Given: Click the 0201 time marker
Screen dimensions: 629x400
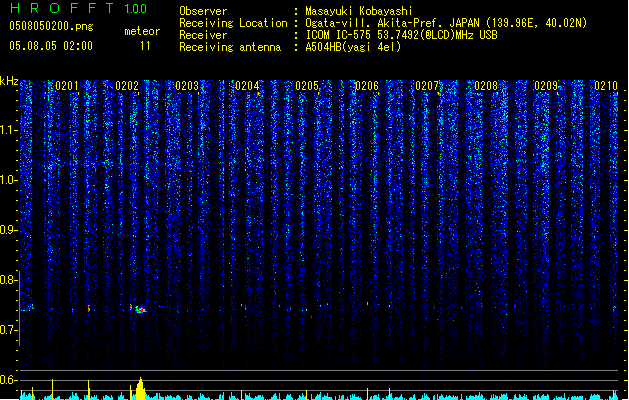Looking at the screenshot, I should (x=67, y=86).
